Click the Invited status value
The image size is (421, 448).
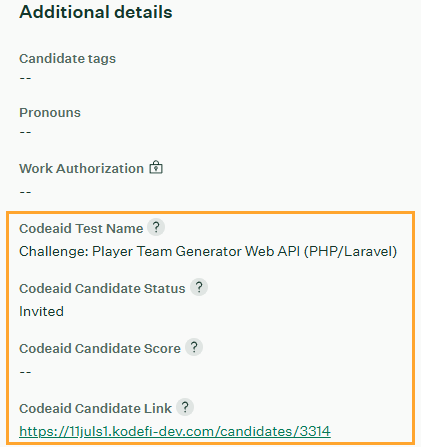click(41, 311)
